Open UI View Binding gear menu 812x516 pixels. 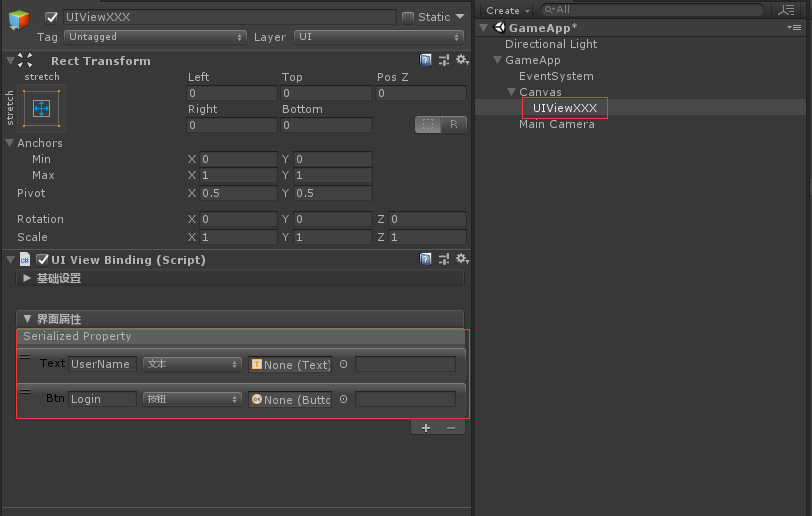[462, 259]
